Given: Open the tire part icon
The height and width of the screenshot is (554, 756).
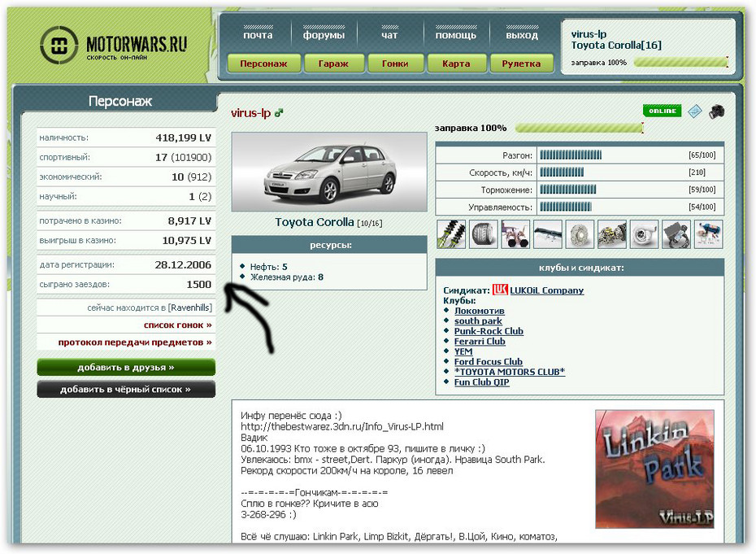Looking at the screenshot, I should coord(483,234).
